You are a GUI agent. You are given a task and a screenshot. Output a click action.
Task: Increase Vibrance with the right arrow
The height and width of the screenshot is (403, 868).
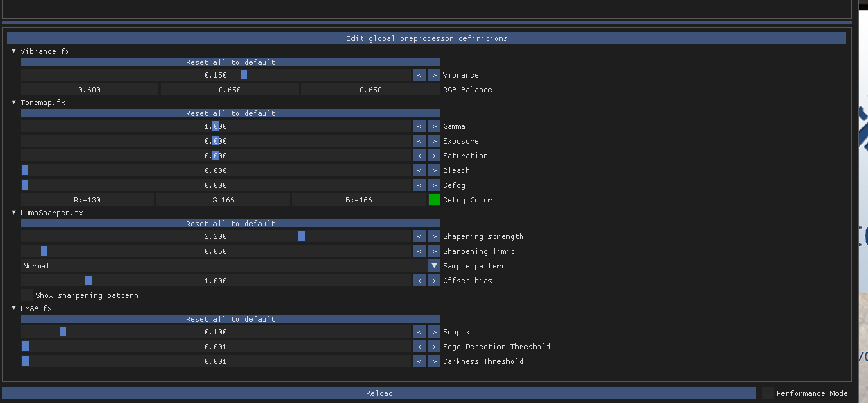(434, 75)
